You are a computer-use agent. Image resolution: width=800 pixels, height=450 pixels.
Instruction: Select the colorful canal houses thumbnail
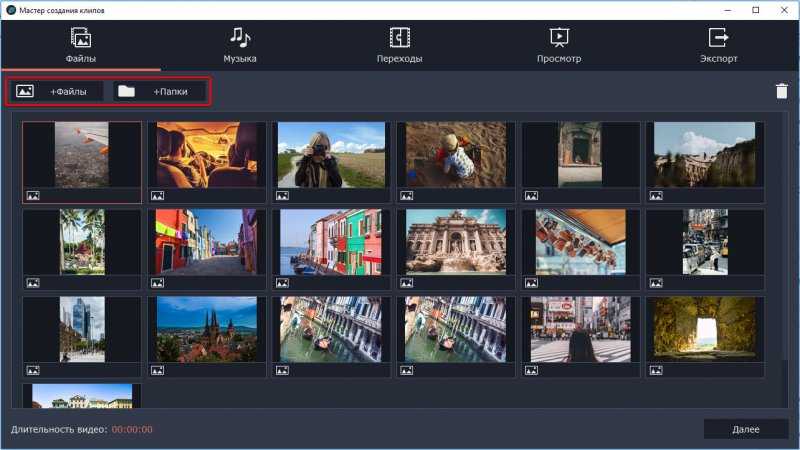(331, 242)
